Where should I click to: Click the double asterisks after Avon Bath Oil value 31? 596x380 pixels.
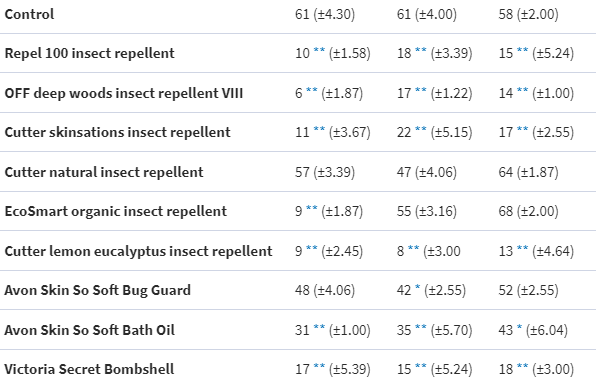(x=319, y=327)
